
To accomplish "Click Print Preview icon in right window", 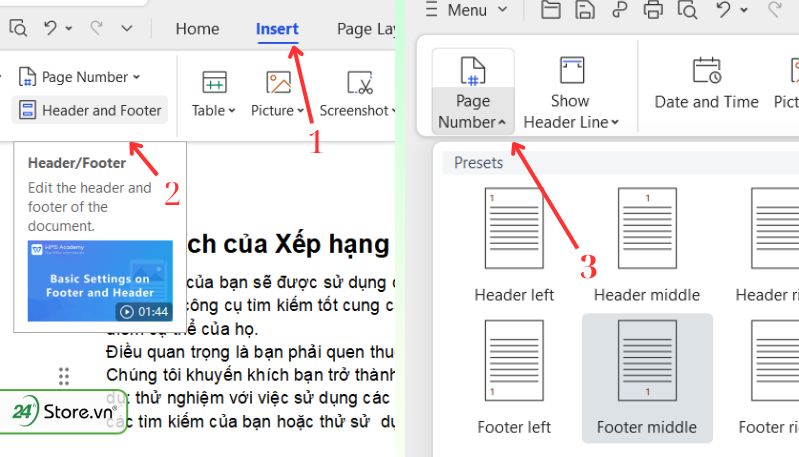I will tap(687, 9).
